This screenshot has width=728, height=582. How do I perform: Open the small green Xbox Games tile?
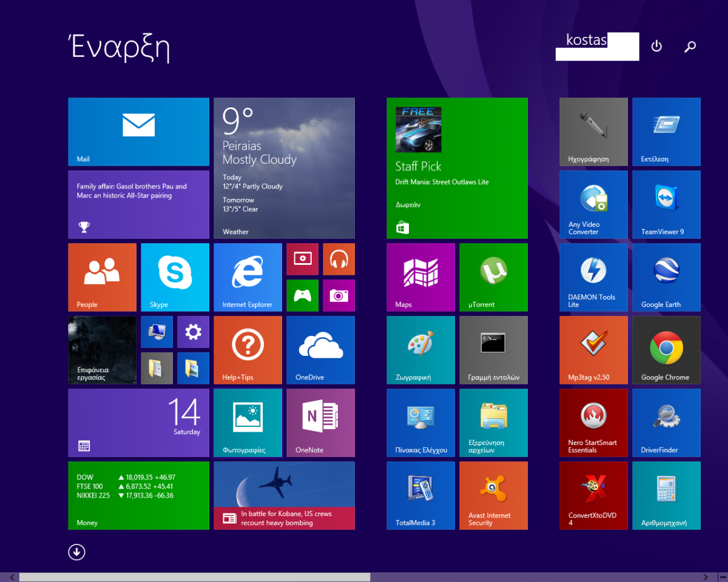point(302,295)
